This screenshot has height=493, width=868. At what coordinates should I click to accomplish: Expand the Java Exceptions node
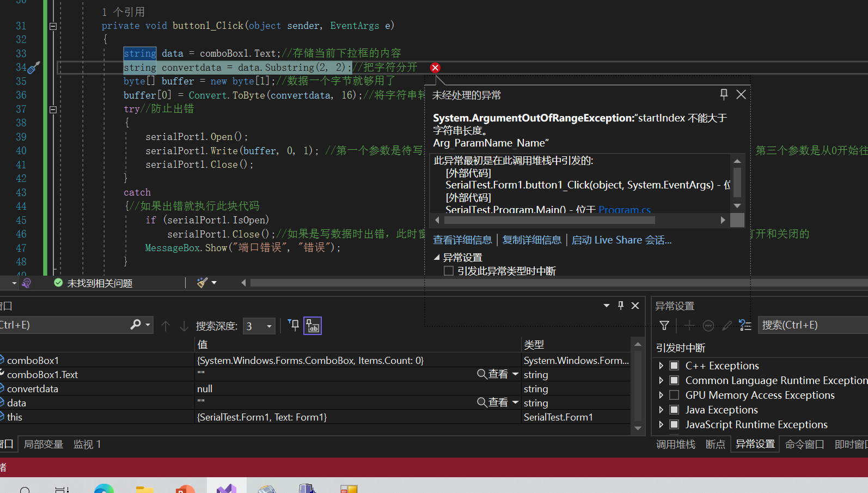point(661,410)
